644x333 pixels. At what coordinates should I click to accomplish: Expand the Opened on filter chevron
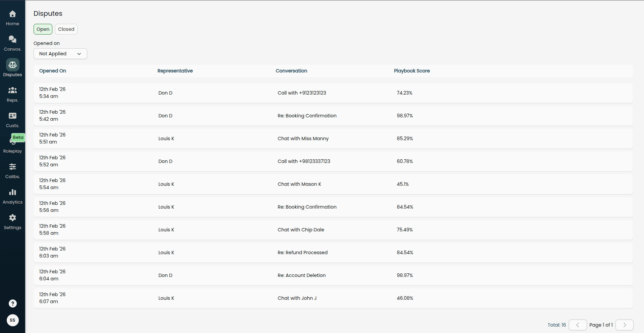click(79, 54)
